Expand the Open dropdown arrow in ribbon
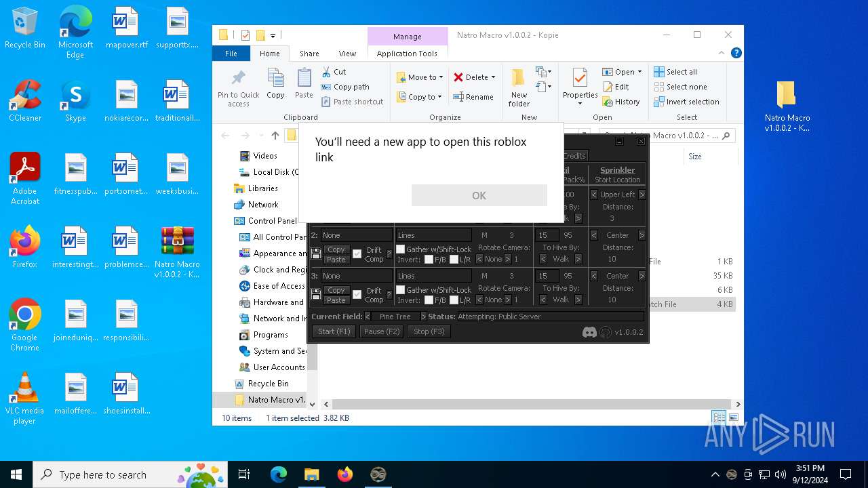Viewport: 868px width, 488px height. click(639, 72)
